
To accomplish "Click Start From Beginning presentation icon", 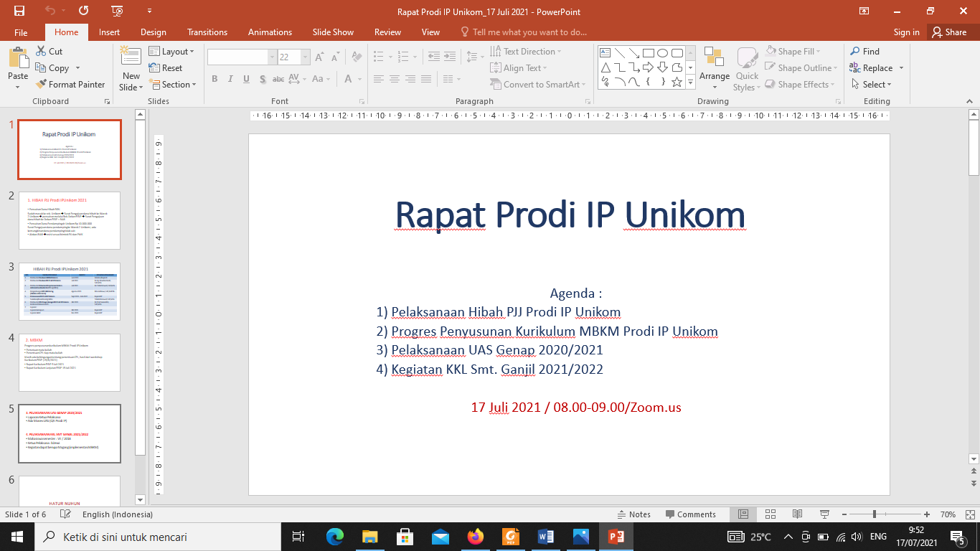I will (118, 11).
